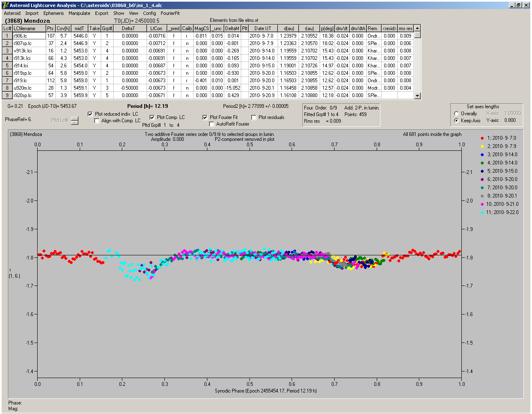The width and height of the screenshot is (532, 414).
Task: Click yellow legend marker for 2010-9-7.9
Action: (482, 146)
